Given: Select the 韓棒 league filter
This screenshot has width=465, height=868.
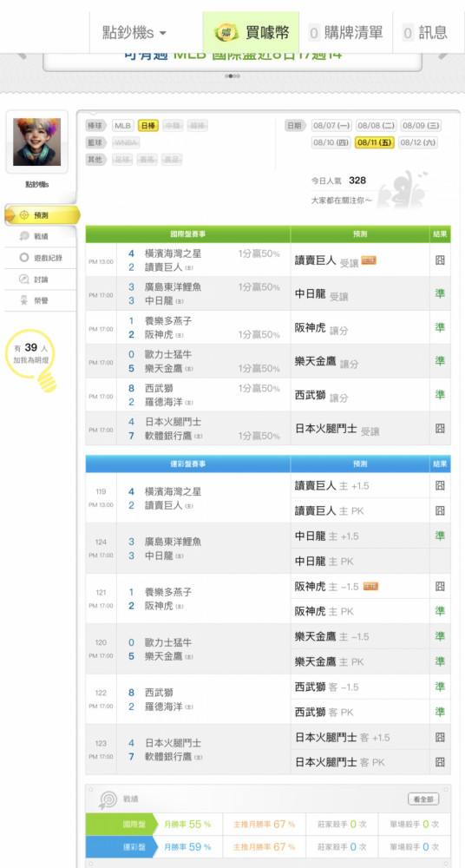Looking at the screenshot, I should coord(198,126).
